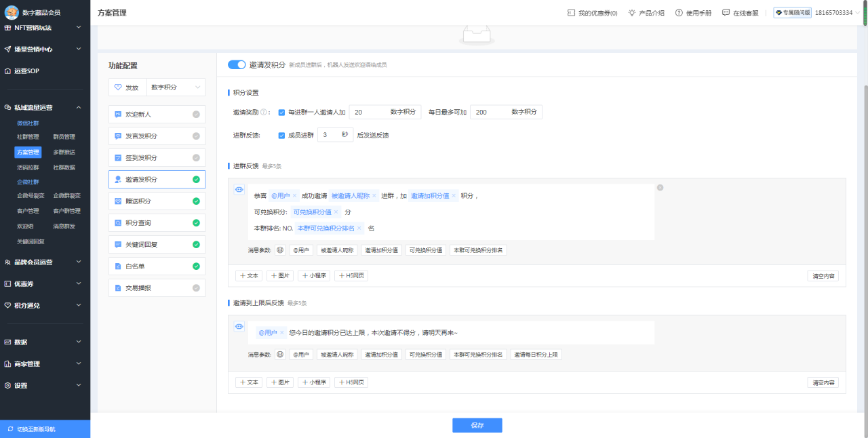Click the eye preview icon beside 进群反馈 message
The height and width of the screenshot is (438, 868).
(239, 189)
